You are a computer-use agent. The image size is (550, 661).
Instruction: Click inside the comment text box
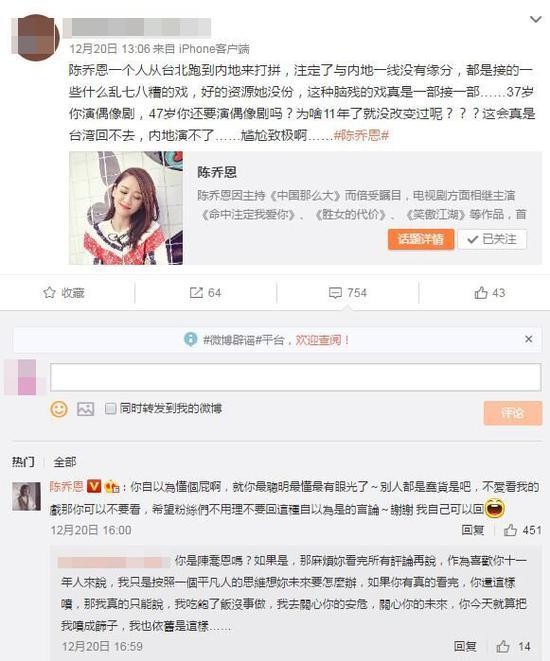295,377
